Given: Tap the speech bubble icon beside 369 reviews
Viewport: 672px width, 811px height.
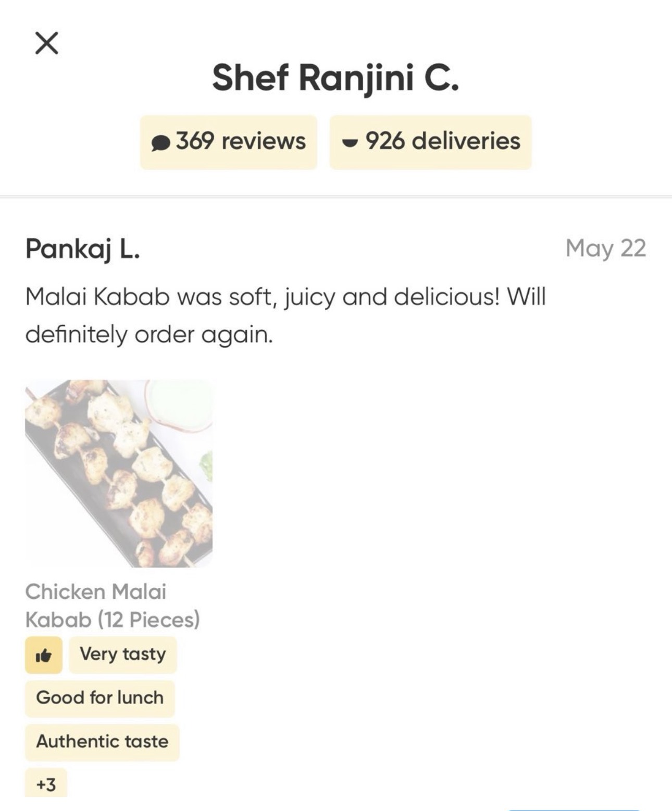Looking at the screenshot, I should tap(161, 142).
